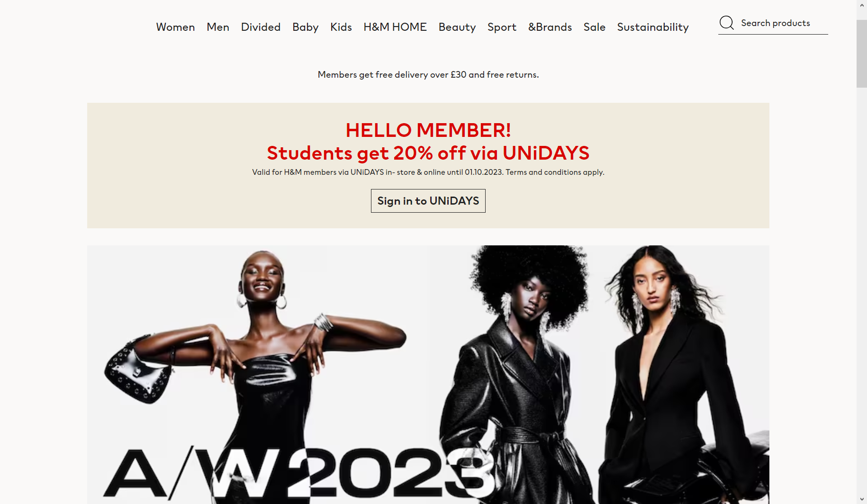Click the scrollbar down arrow
The image size is (867, 504).
862,499
